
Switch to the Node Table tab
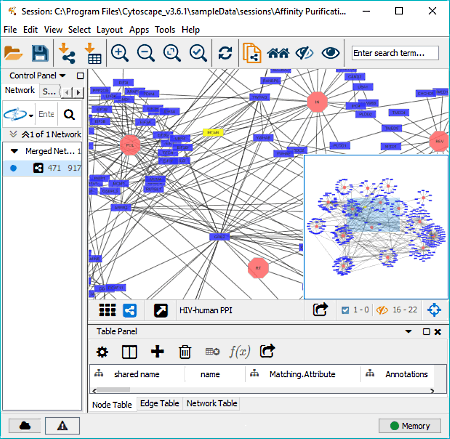point(112,405)
